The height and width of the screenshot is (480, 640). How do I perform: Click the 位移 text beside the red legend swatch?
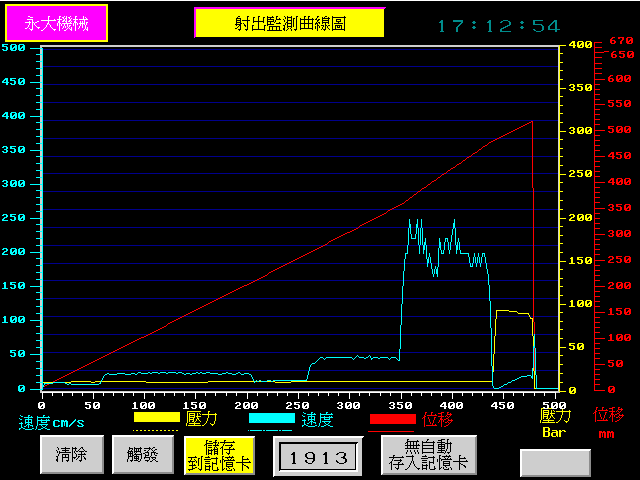pyautogui.click(x=437, y=419)
